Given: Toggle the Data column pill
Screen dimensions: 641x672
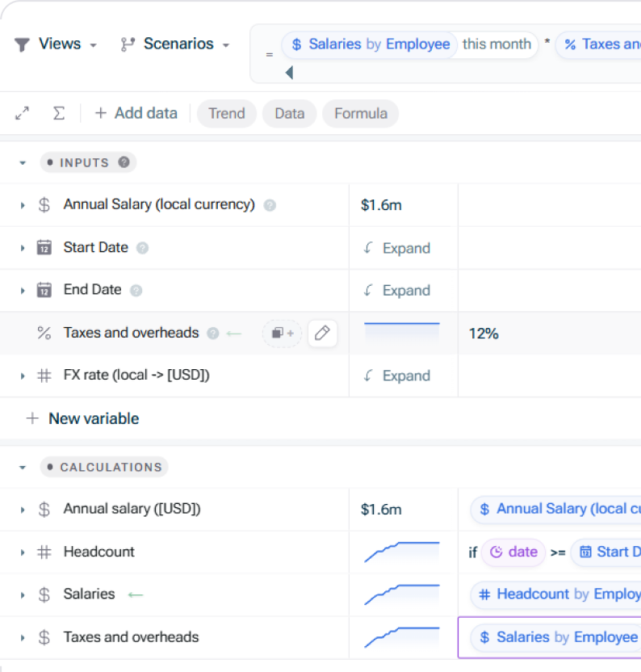Looking at the screenshot, I should tap(289, 114).
